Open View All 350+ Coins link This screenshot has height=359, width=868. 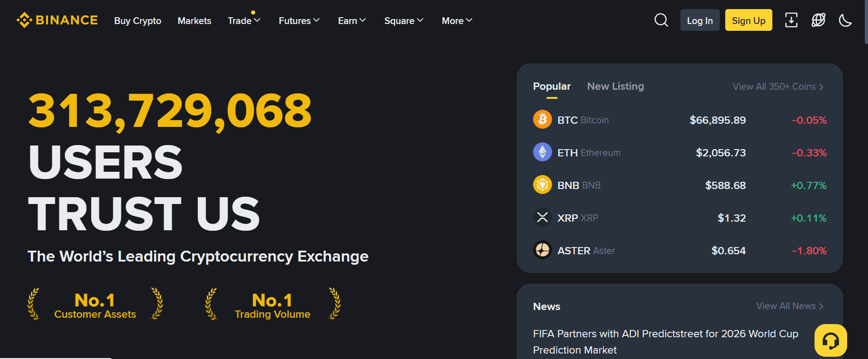(x=777, y=86)
